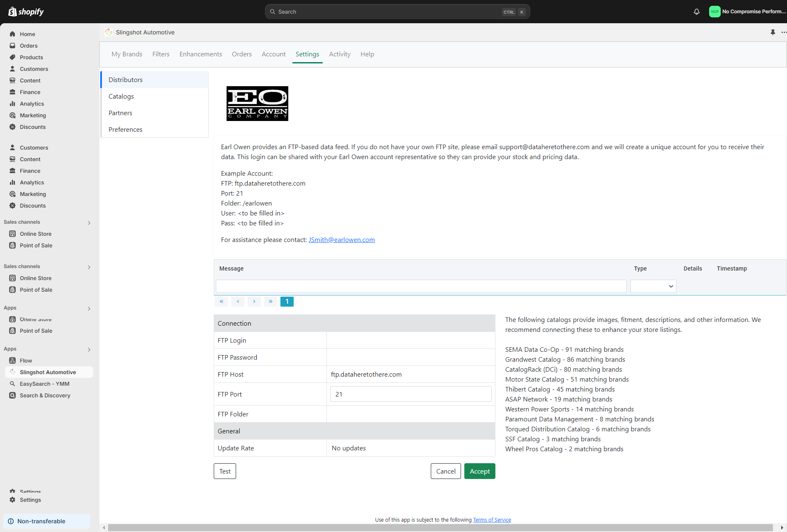Click the FTP Port input field
This screenshot has width=787, height=532.
[x=411, y=394]
